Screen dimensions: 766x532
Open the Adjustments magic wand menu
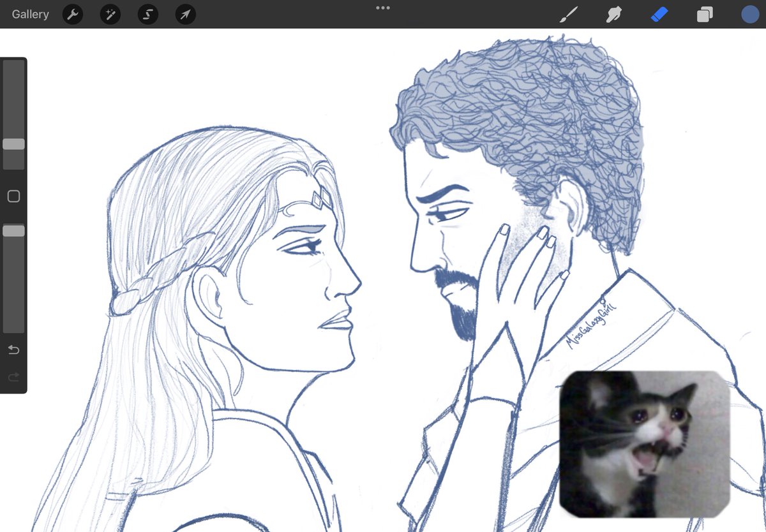click(x=110, y=14)
